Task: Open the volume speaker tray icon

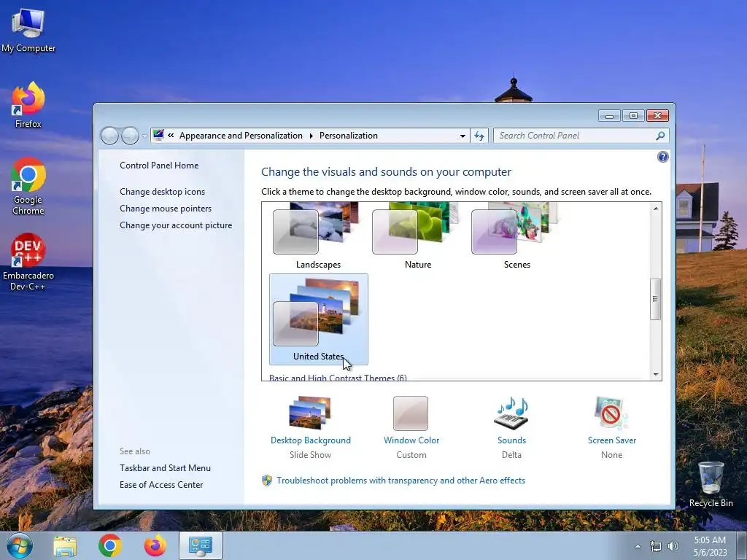Action: (x=673, y=546)
